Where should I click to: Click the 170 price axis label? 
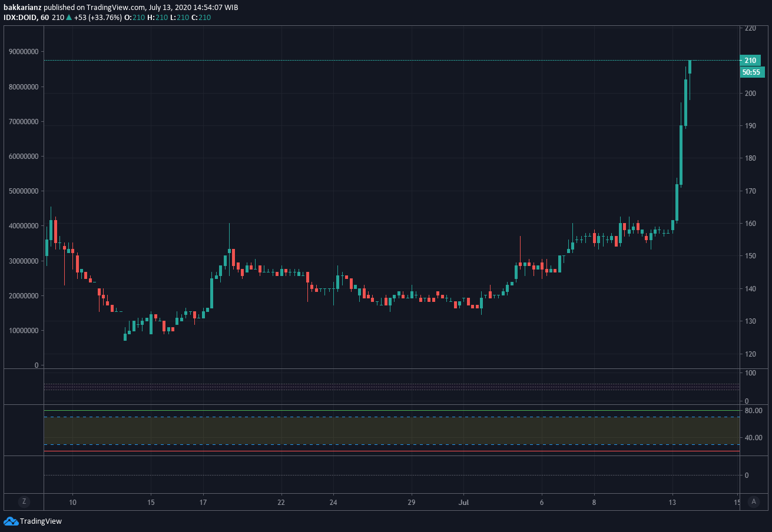[x=750, y=191]
